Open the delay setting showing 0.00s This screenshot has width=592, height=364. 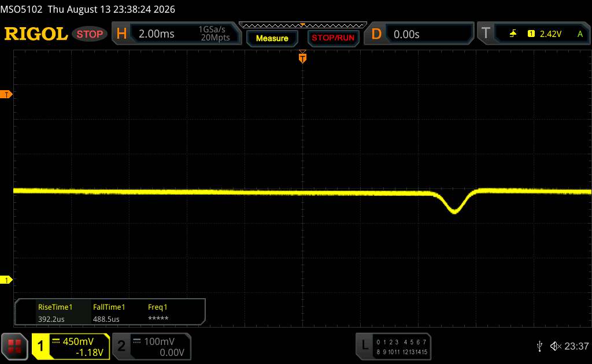tap(419, 34)
